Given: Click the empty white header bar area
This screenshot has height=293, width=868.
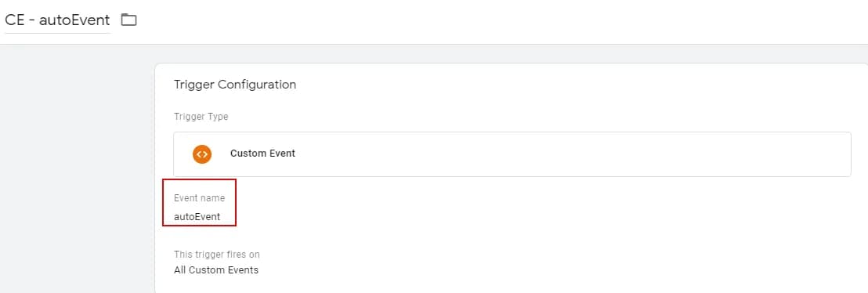Looking at the screenshot, I should [498, 22].
